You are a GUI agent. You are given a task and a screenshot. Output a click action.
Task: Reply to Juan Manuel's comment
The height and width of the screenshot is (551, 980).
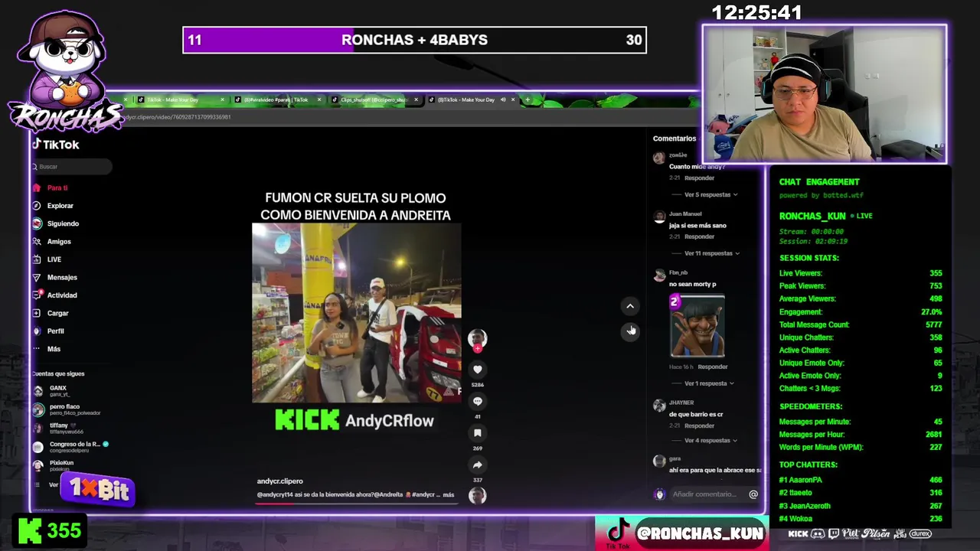coord(699,236)
